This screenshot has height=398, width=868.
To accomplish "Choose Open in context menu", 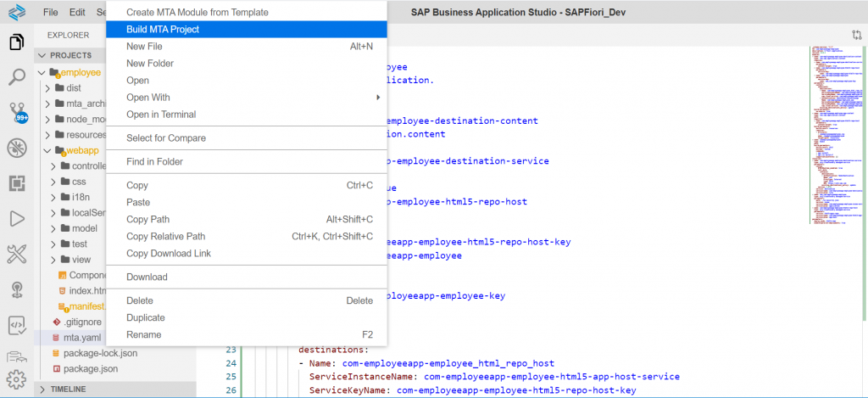I will [247, 81].
